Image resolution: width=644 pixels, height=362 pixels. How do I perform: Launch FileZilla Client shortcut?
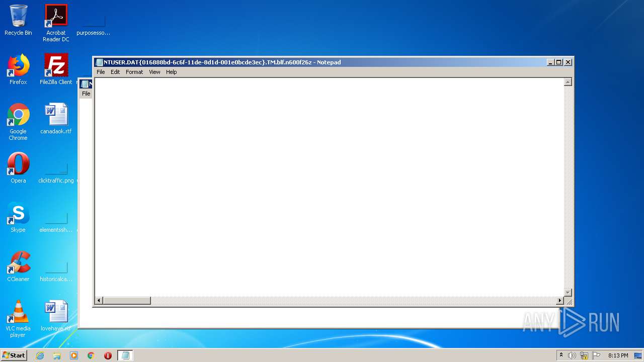tap(56, 69)
